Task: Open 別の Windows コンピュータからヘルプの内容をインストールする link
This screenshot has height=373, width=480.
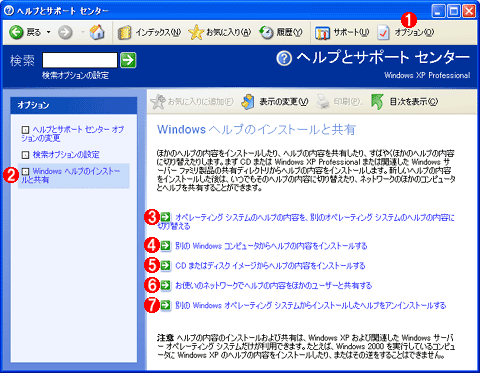Action: pyautogui.click(x=271, y=246)
